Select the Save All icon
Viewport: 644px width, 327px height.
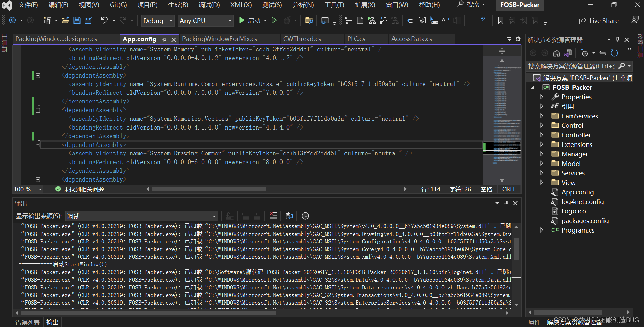88,20
